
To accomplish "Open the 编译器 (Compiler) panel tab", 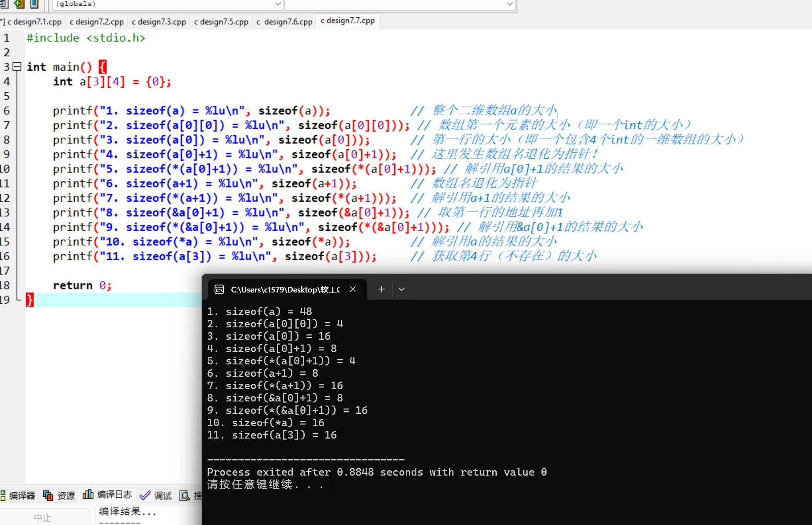I will [18, 495].
